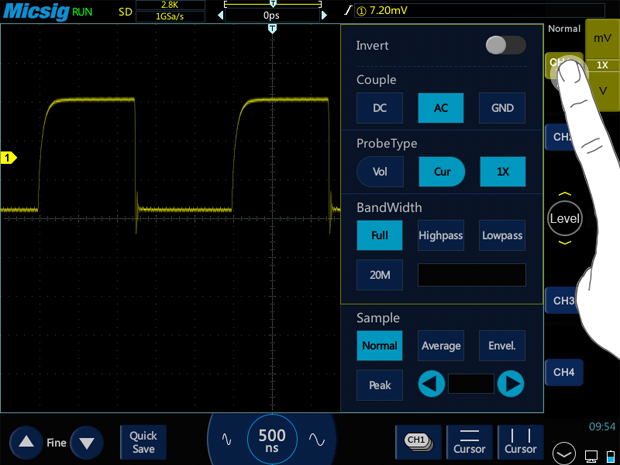This screenshot has height=465, width=620.
Task: Select DC coupling
Action: (x=380, y=108)
